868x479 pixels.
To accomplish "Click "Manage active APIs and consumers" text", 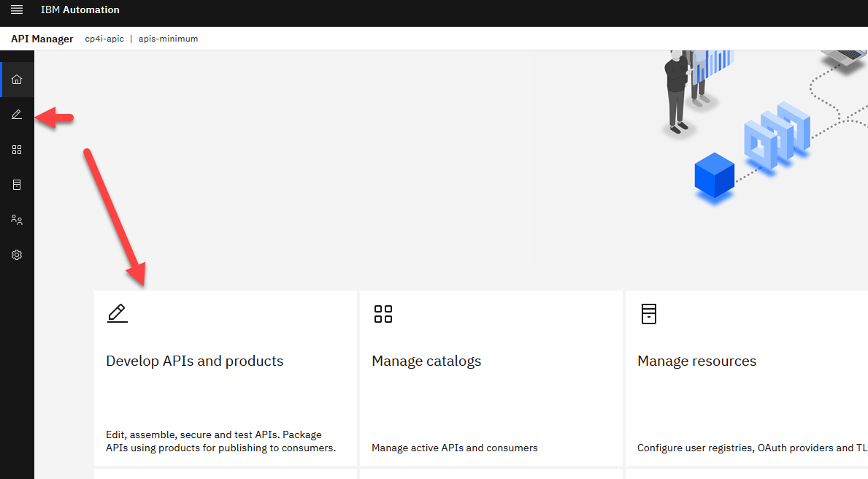I will [454, 448].
